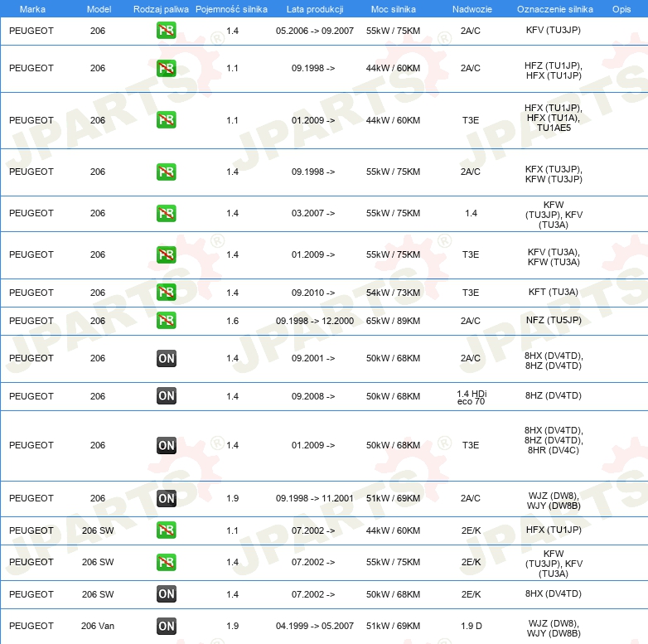Select the KFV (TU3JP) engine code in first row

pos(554,30)
